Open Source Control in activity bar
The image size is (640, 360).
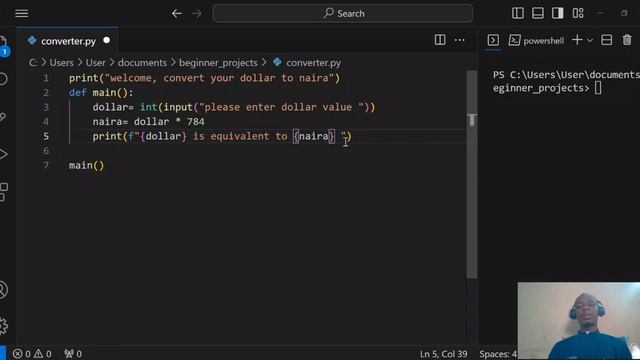[3, 117]
